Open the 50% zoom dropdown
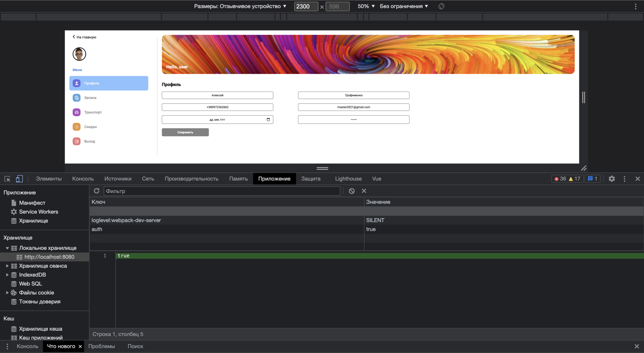This screenshot has width=644, height=353. (366, 6)
